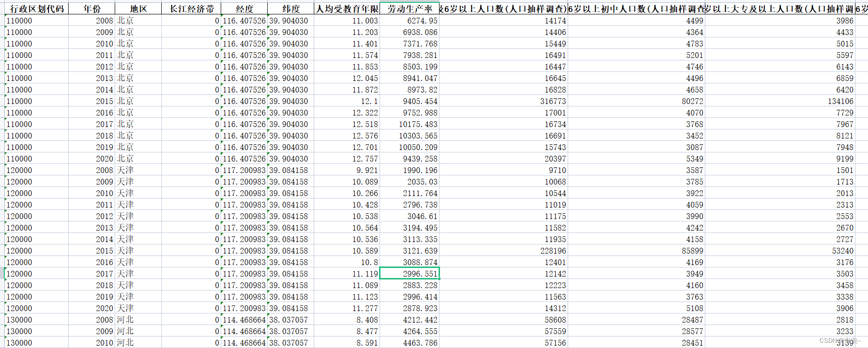Screen dimensions: 868x348
Task: Select the 河北 cell in the 2010 row
Action: [138, 343]
